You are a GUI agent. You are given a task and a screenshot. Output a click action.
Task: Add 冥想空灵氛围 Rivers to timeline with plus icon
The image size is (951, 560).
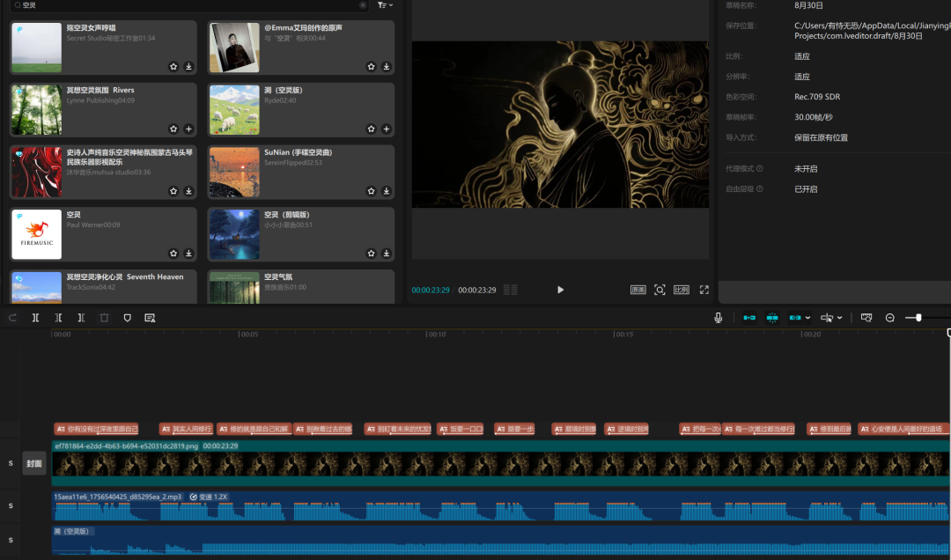click(x=188, y=129)
